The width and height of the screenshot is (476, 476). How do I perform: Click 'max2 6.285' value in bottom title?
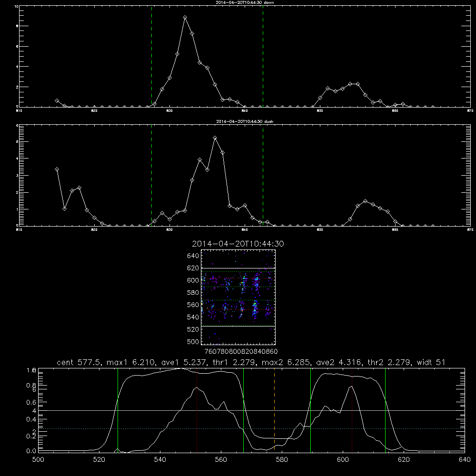click(x=286, y=362)
